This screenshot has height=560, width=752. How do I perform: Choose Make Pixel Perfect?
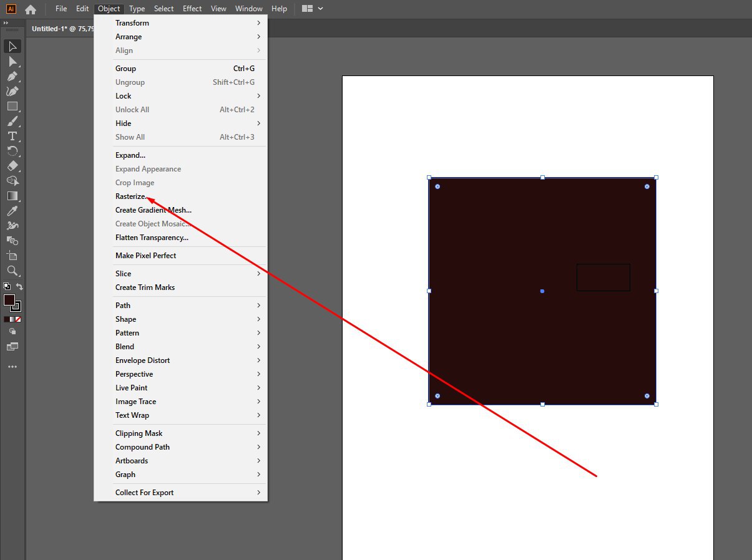click(180, 256)
